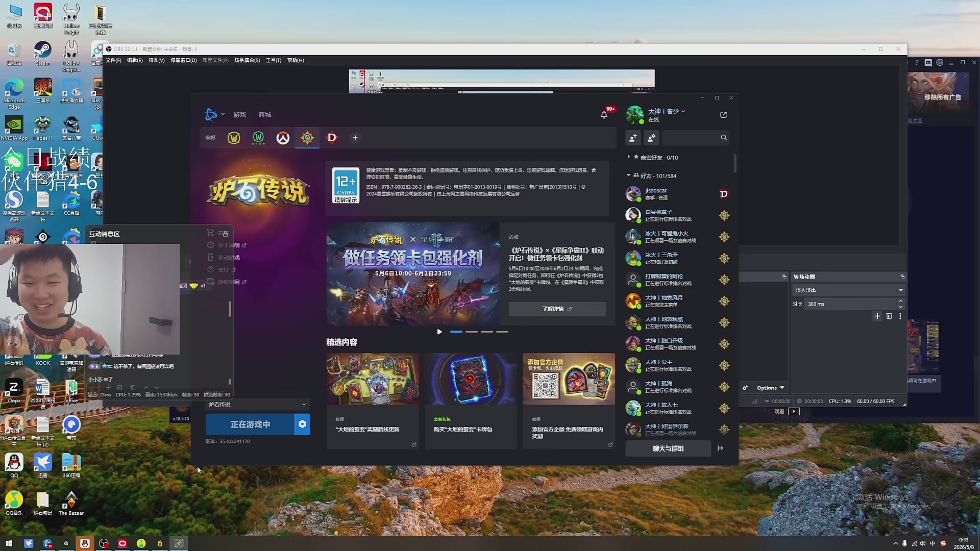This screenshot has width=980, height=551.
Task: Open the 添加官方企微 news card
Action: pyautogui.click(x=569, y=401)
